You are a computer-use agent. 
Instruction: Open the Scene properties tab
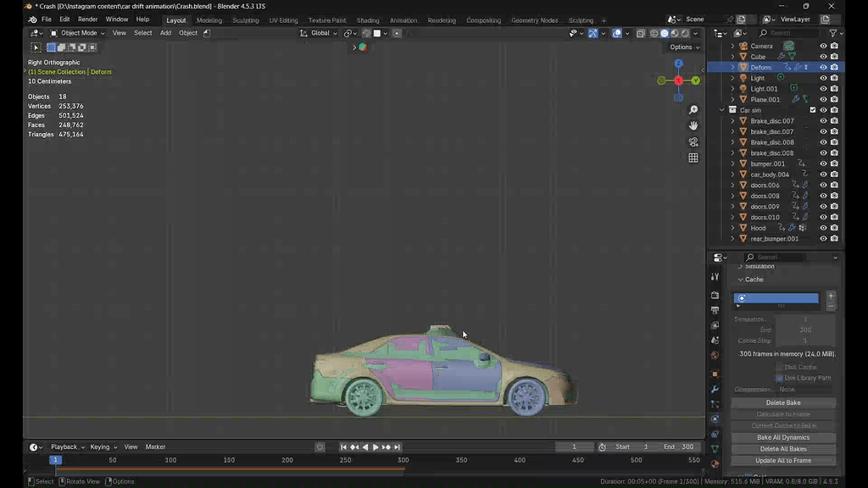point(715,341)
